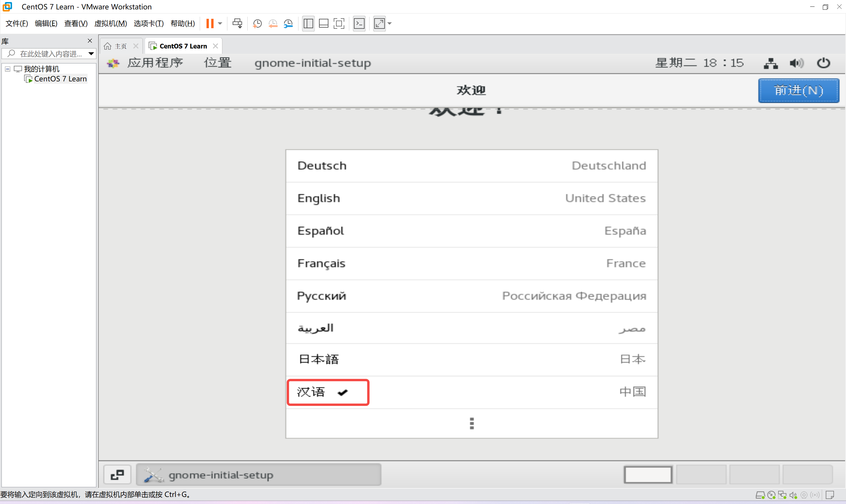
Task: Switch to the second workspace in switcher
Action: [x=701, y=475]
